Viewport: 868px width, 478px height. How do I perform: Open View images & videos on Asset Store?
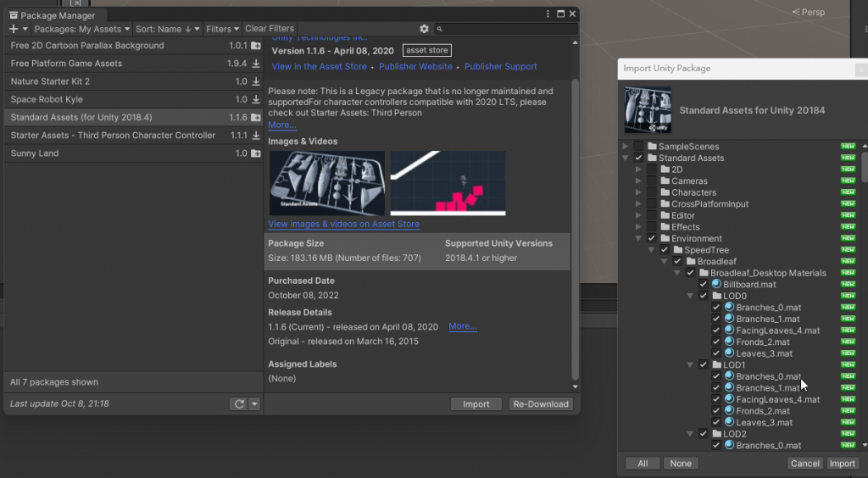(x=344, y=224)
